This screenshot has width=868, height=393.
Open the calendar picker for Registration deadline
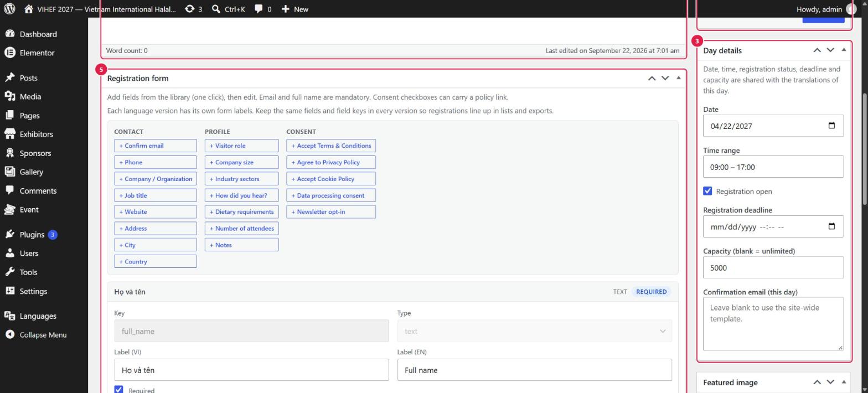[x=831, y=226]
